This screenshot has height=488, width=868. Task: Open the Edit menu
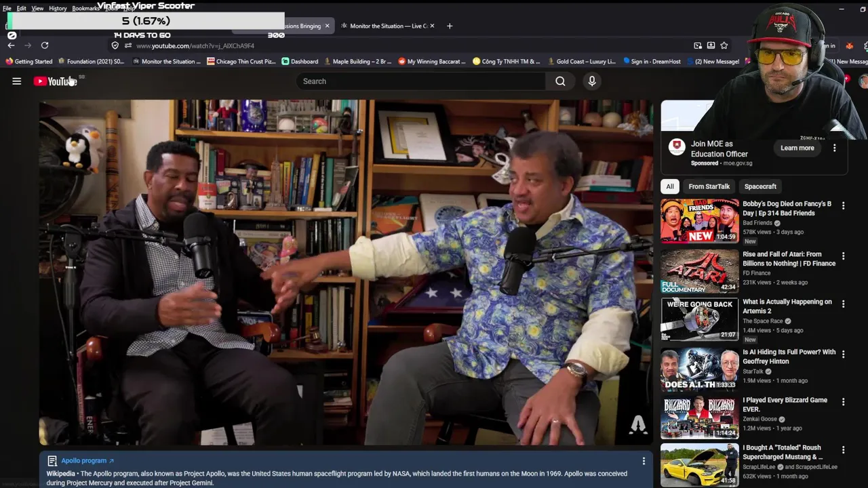(22, 8)
